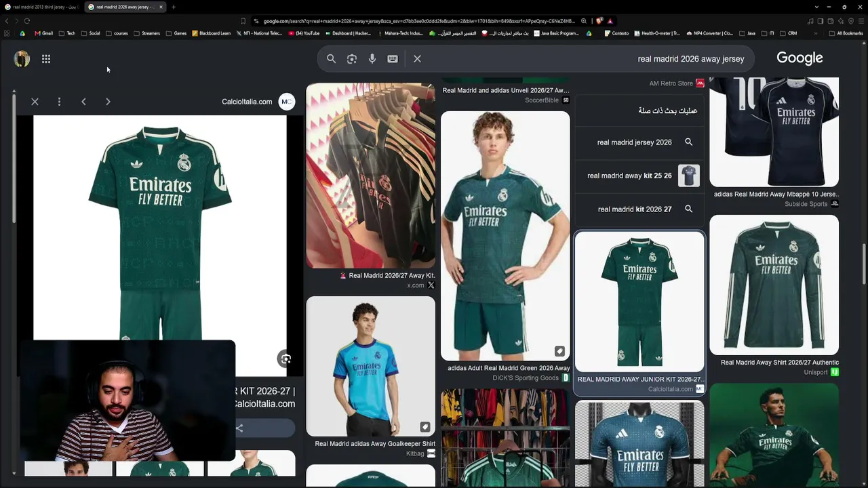The height and width of the screenshot is (488, 868).
Task: Close the image preview panel
Action: tap(35, 102)
